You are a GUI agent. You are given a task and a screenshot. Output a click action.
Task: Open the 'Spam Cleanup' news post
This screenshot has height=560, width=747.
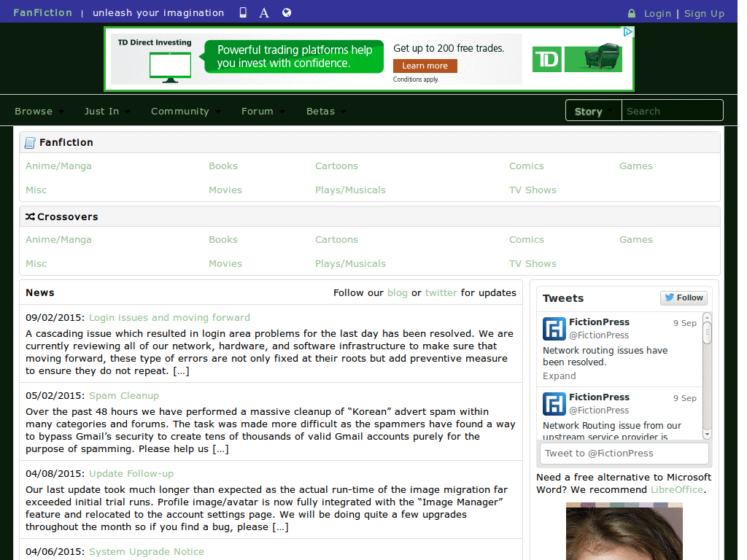124,396
